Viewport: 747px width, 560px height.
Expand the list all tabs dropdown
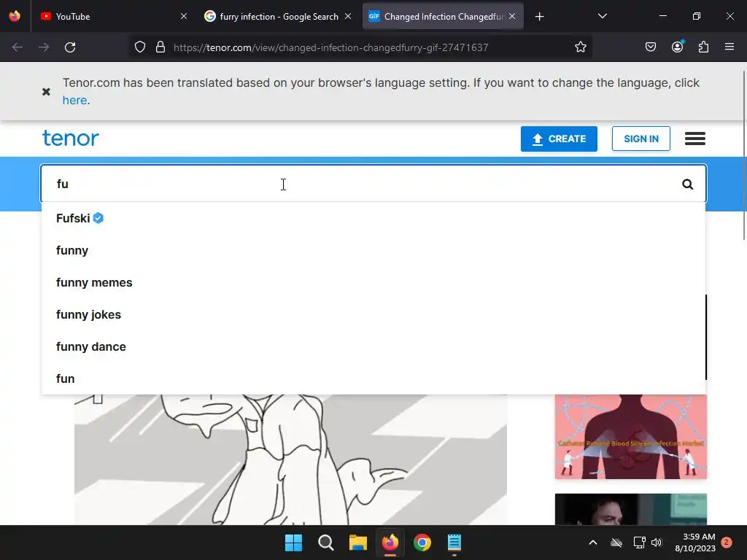tap(602, 16)
